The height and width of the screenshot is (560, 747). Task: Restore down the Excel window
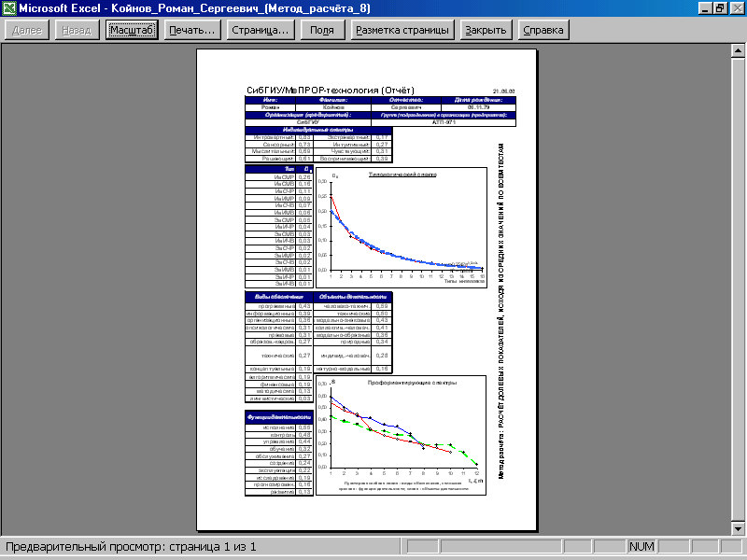(x=720, y=8)
